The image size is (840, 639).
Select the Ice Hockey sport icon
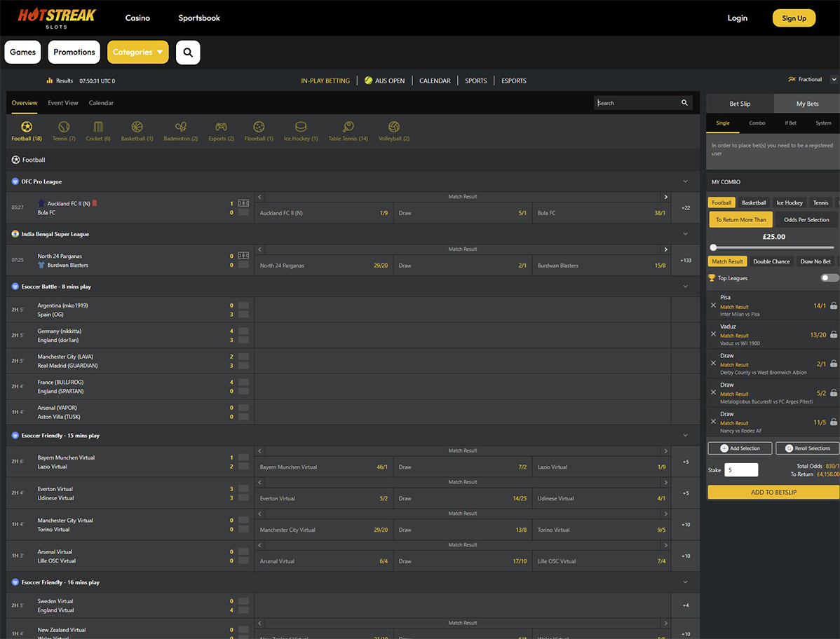coord(301,128)
